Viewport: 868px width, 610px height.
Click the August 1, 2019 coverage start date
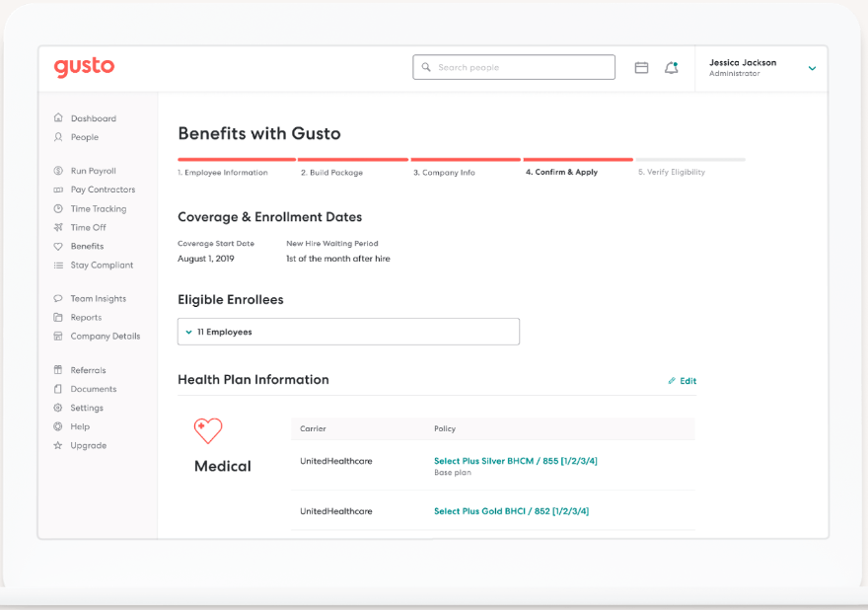tap(206, 259)
